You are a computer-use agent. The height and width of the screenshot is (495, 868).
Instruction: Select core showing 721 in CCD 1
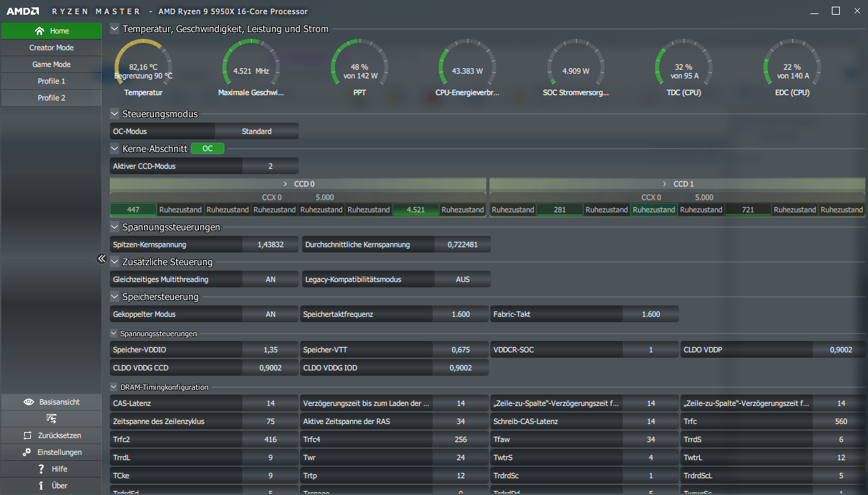[748, 210]
